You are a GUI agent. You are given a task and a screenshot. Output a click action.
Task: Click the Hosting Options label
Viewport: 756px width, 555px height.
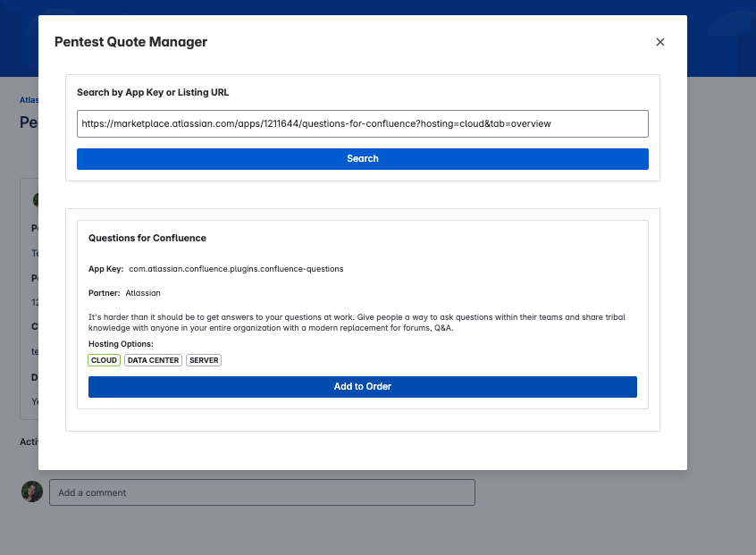pos(119,344)
